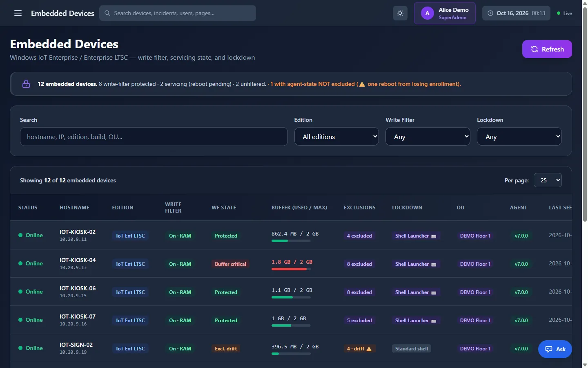This screenshot has height=368, width=588.
Task: Click Shell Launcher icon for IOT-KIOSK-07
Action: (434, 321)
